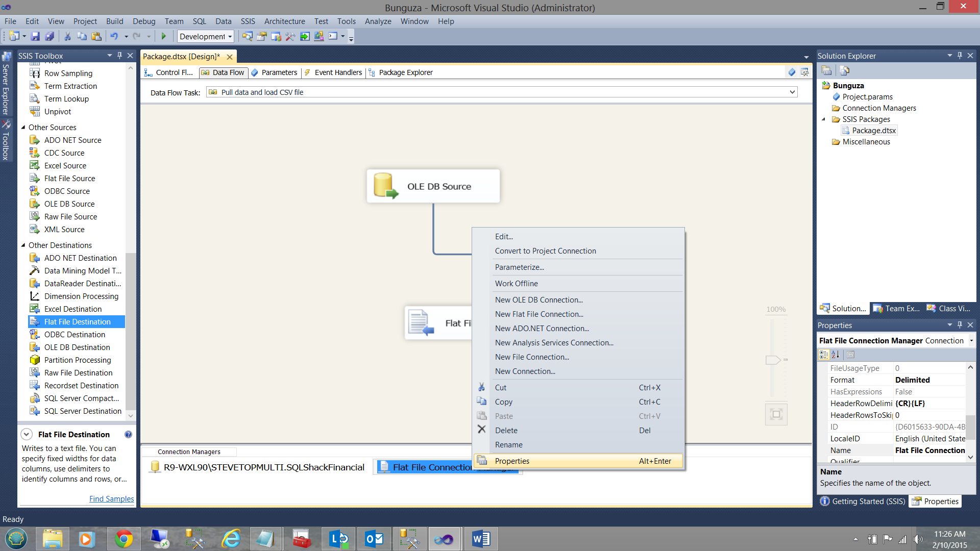
Task: Select the SQLShackFinancial connection manager
Action: (263, 467)
